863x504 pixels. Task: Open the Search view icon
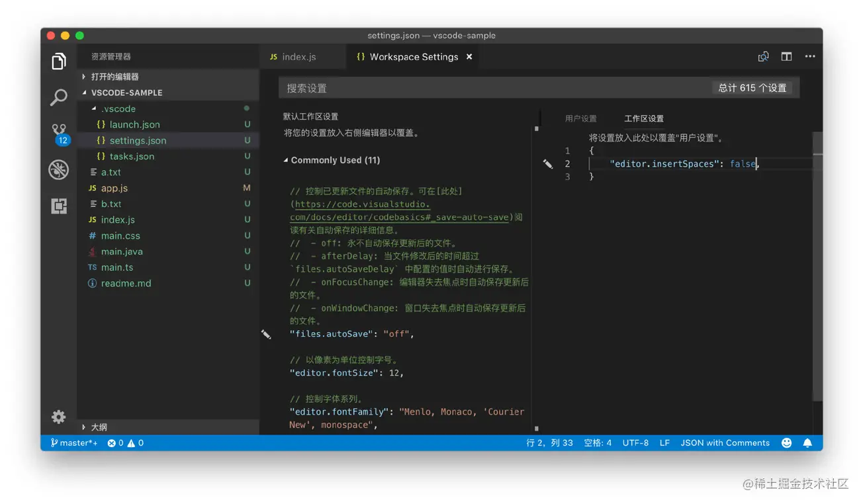coord(59,97)
